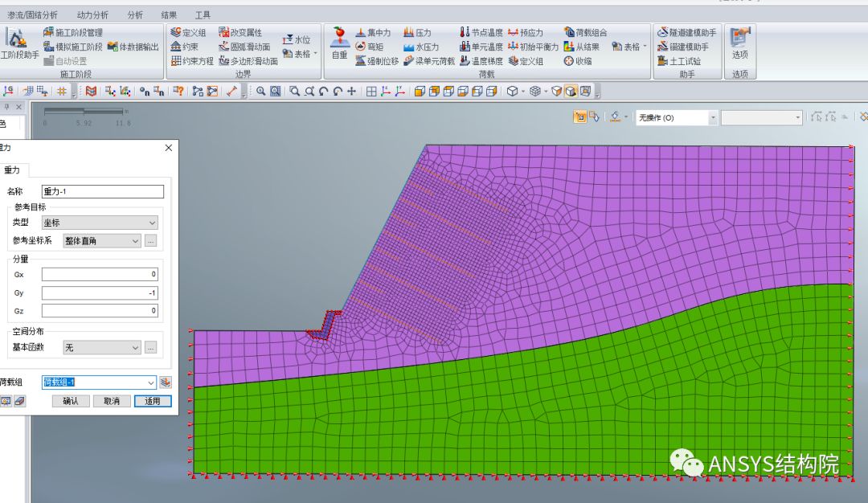Click the 确认 button

coord(71,401)
